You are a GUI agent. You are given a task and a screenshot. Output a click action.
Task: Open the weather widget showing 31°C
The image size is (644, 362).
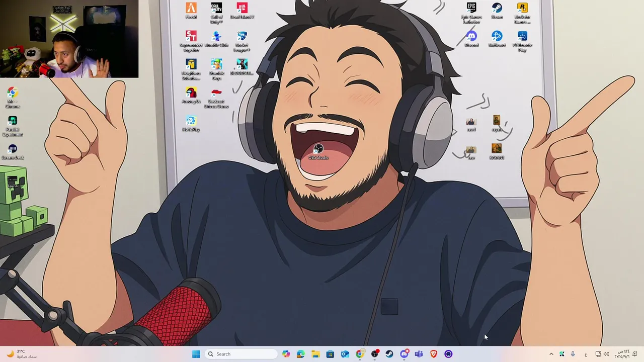pyautogui.click(x=22, y=354)
